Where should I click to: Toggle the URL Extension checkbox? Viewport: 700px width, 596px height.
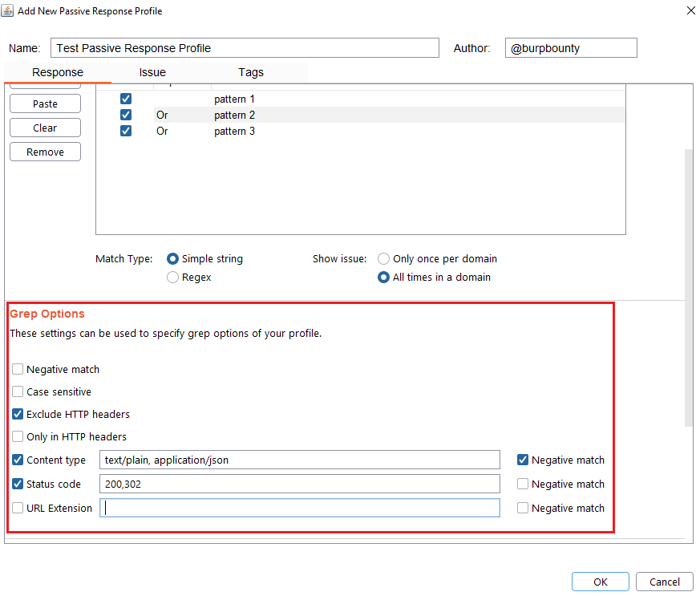(18, 508)
